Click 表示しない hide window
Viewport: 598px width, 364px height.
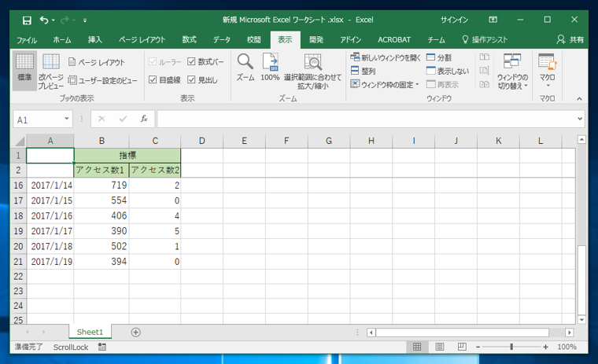tap(448, 71)
